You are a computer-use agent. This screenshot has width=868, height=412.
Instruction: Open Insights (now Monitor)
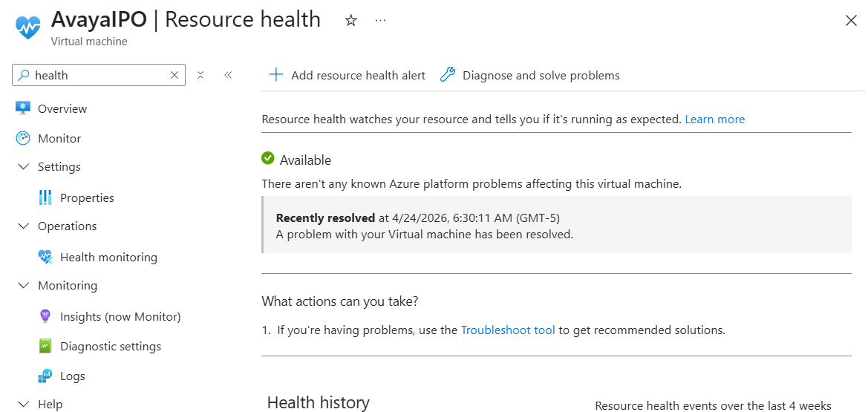pos(121,317)
